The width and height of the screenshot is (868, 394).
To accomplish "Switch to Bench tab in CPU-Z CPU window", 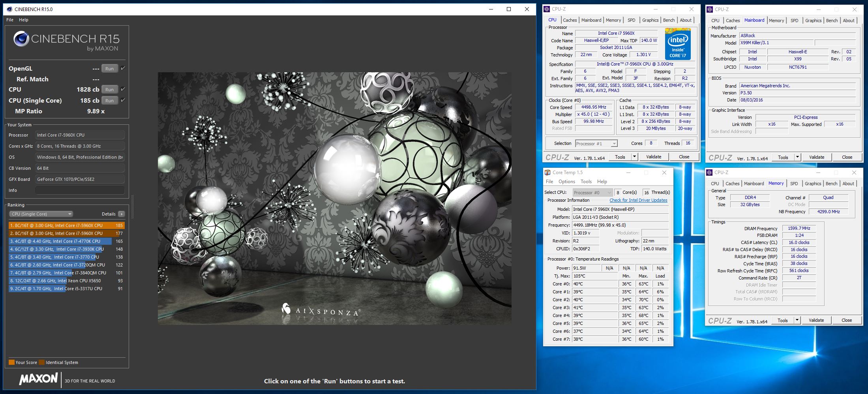I will tap(669, 20).
